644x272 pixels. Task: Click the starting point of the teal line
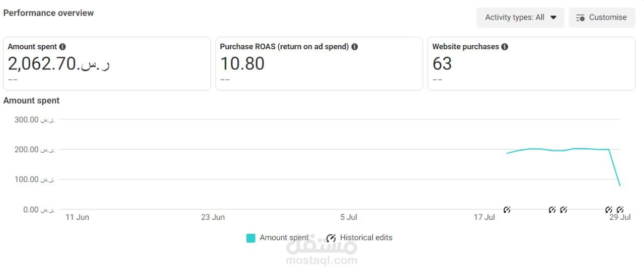click(x=507, y=153)
